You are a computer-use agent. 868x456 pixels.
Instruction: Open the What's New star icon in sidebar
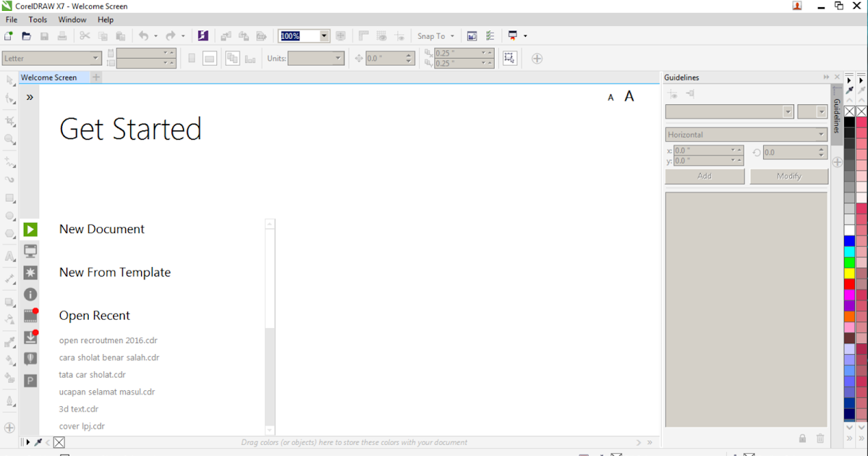[x=30, y=273]
